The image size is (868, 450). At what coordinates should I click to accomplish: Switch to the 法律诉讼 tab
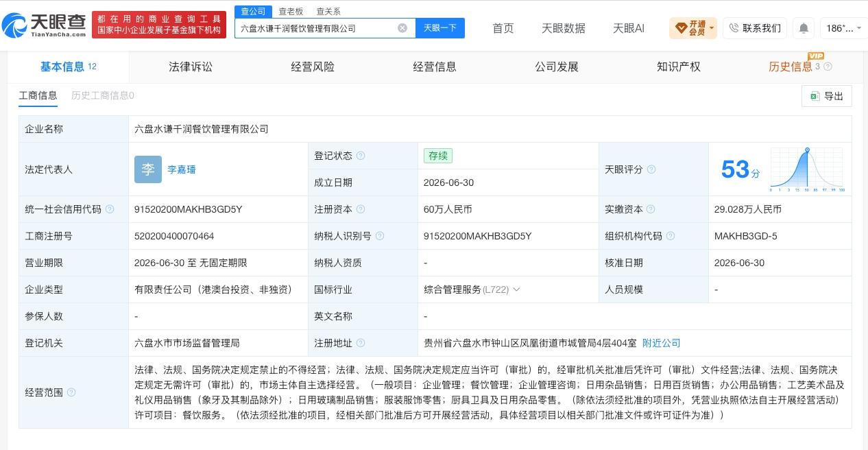tap(191, 67)
